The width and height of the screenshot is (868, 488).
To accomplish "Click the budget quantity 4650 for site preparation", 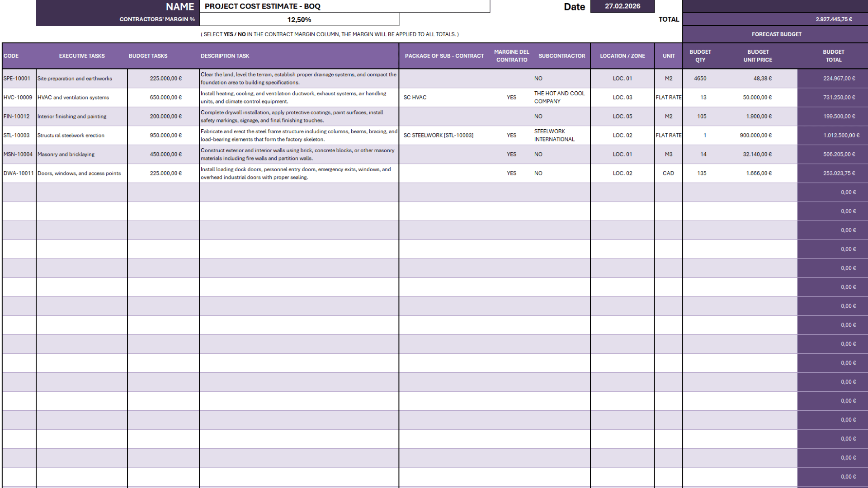I will click(700, 78).
